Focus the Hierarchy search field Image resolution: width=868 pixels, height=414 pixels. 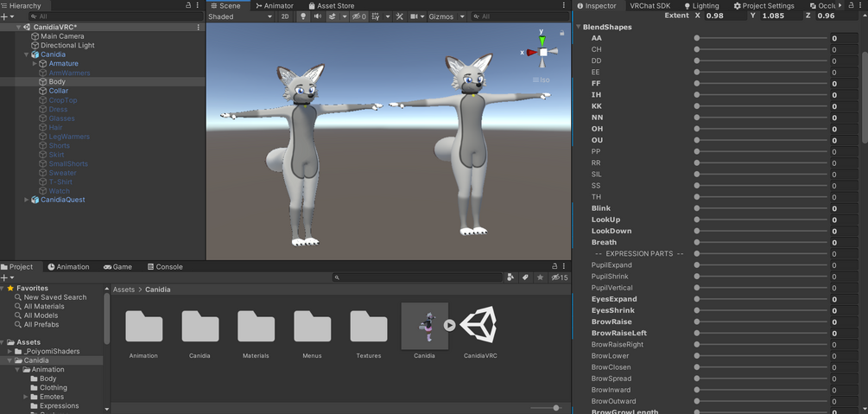(115, 16)
